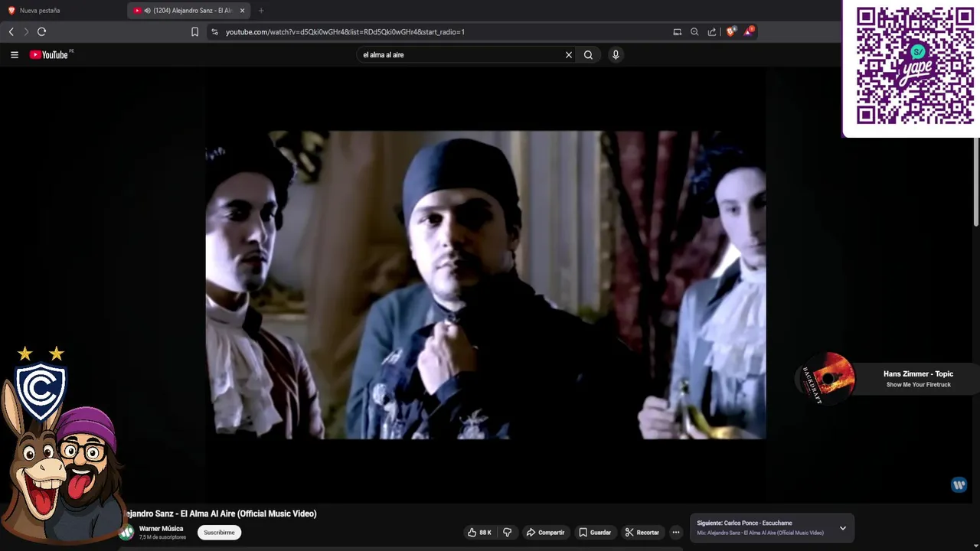Open the Warner Música channel name
980x551 pixels.
161,529
